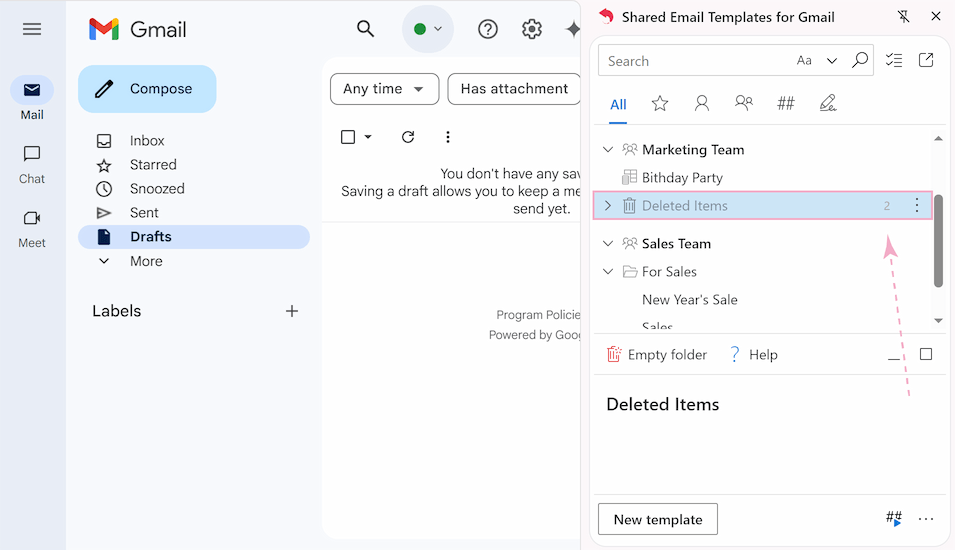Image resolution: width=955 pixels, height=550 pixels.
Task: Click the Gmail logo
Action: 138,29
